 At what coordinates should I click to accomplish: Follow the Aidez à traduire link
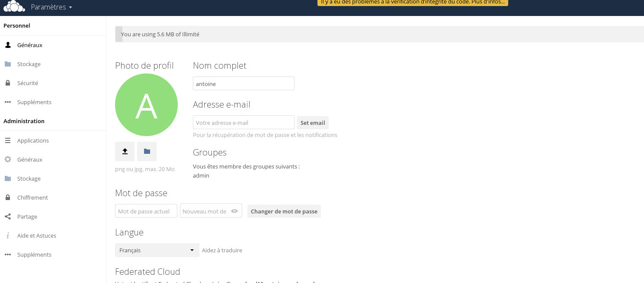click(x=222, y=250)
